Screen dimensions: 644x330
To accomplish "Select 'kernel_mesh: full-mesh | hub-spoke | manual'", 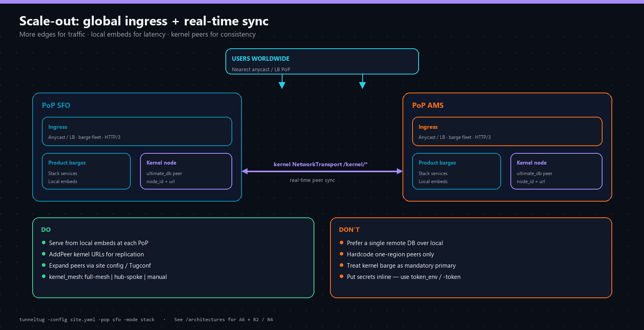I will coord(108,277).
